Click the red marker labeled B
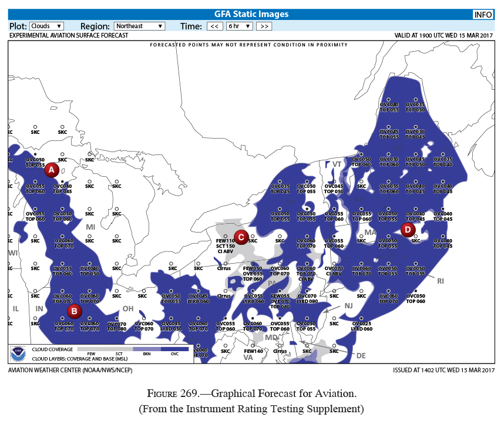The height and width of the screenshot is (424, 504). pyautogui.click(x=73, y=311)
